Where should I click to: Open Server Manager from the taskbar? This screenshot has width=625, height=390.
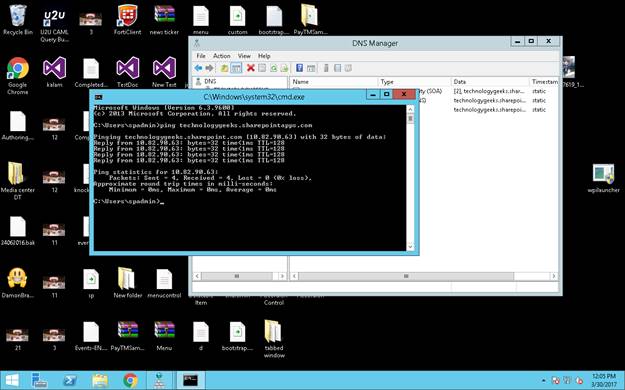[40, 380]
